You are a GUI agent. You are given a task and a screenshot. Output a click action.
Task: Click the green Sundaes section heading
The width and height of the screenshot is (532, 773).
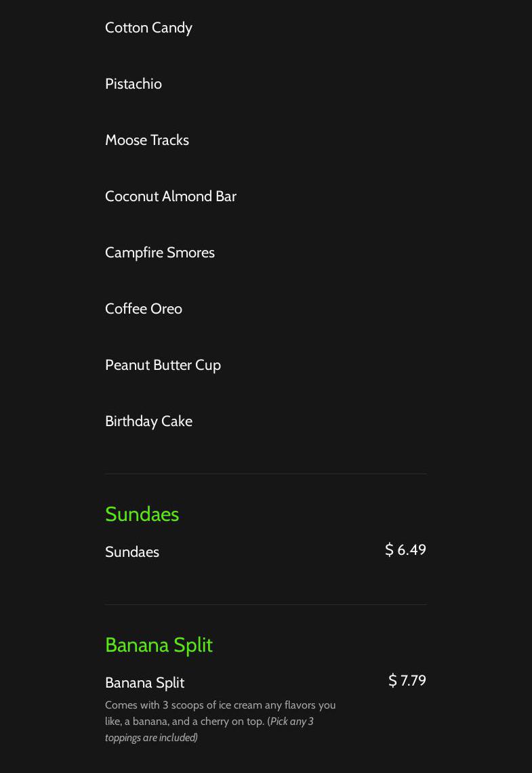coord(142,514)
